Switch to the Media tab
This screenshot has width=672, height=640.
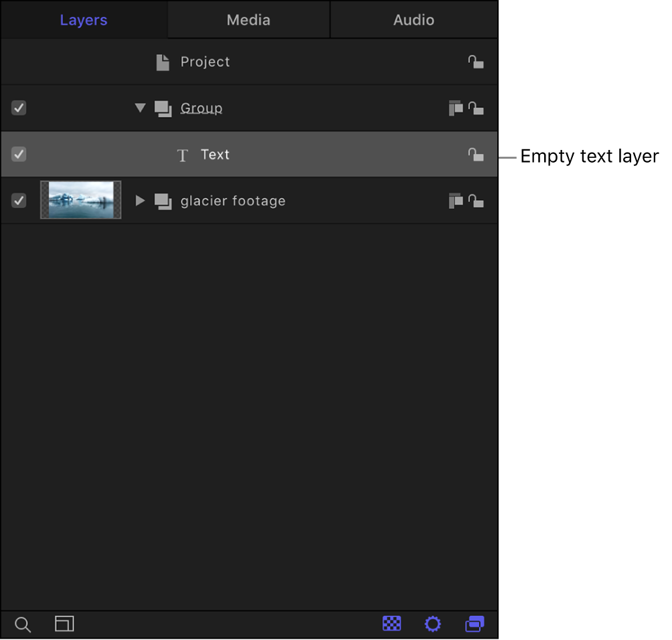click(248, 19)
